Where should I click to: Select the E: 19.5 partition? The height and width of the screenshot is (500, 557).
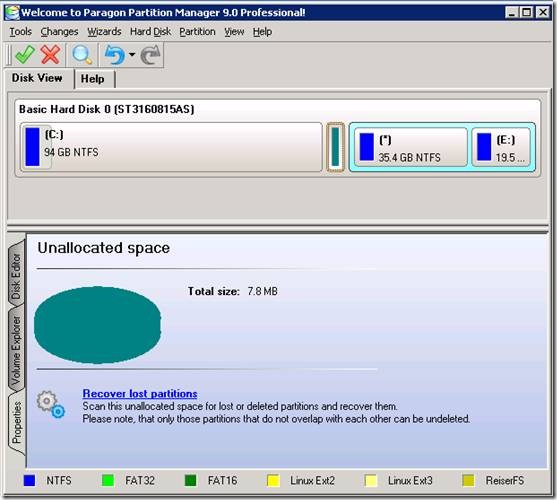[501, 147]
